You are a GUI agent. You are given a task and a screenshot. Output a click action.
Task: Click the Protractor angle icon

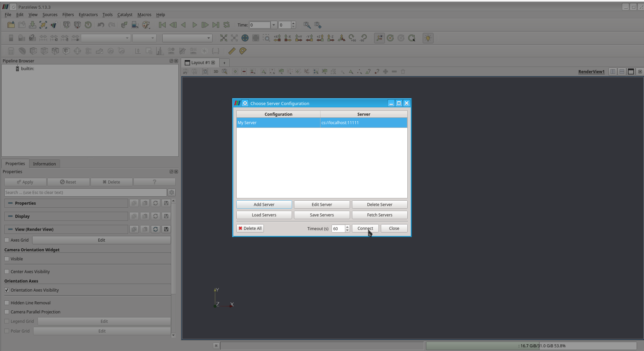point(243,51)
